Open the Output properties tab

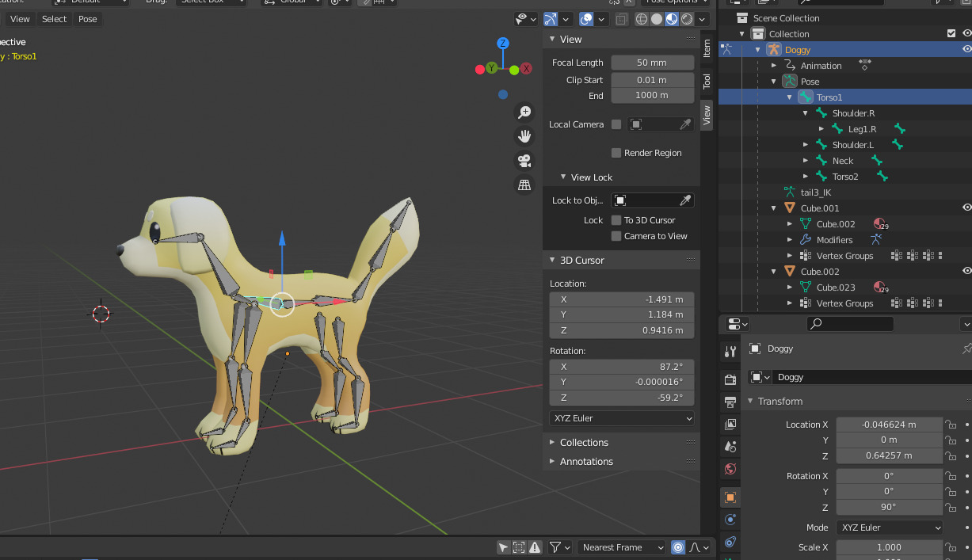pyautogui.click(x=730, y=402)
